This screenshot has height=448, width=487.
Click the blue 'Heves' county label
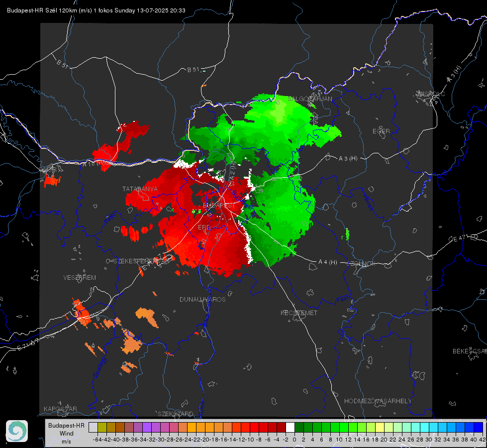coord(368,202)
